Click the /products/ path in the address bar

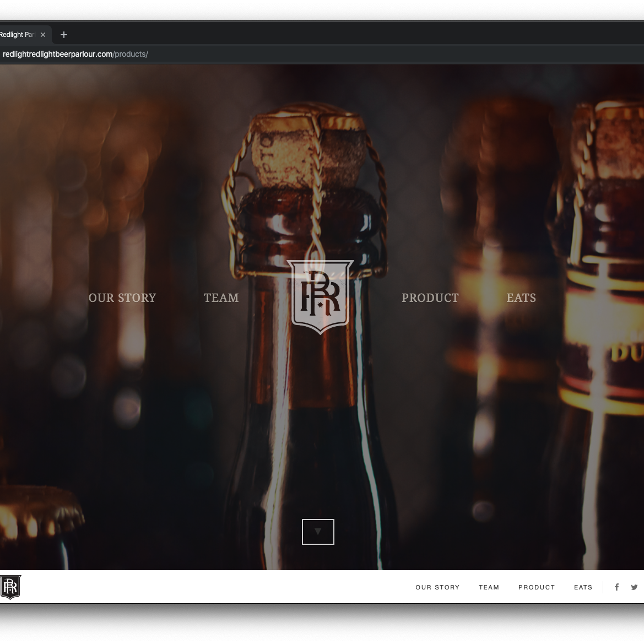click(x=131, y=54)
